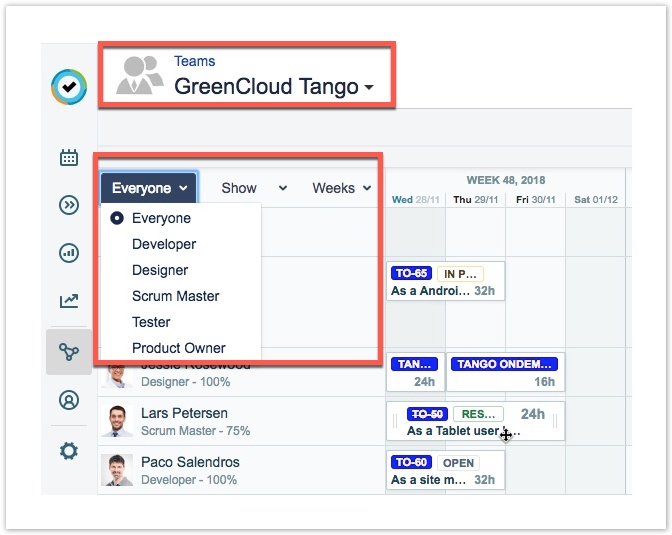672x535 pixels.
Task: Choose Developer from role filter menu
Action: [x=164, y=244]
